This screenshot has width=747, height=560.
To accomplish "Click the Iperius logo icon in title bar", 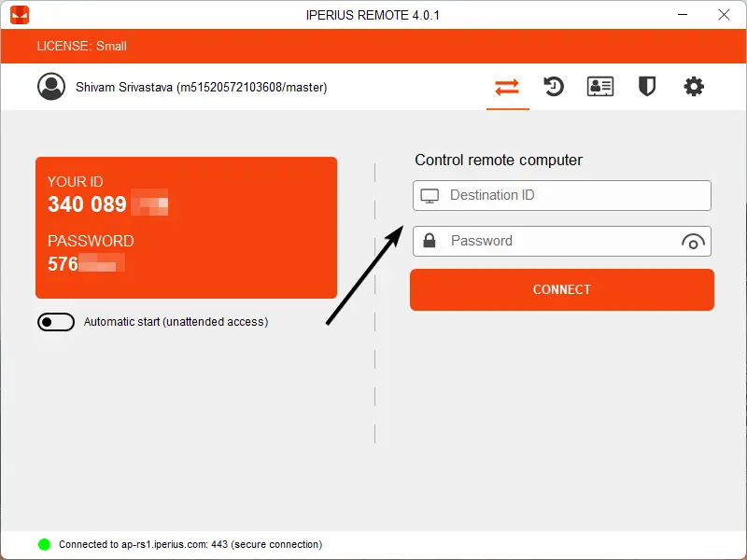I will coord(20,15).
